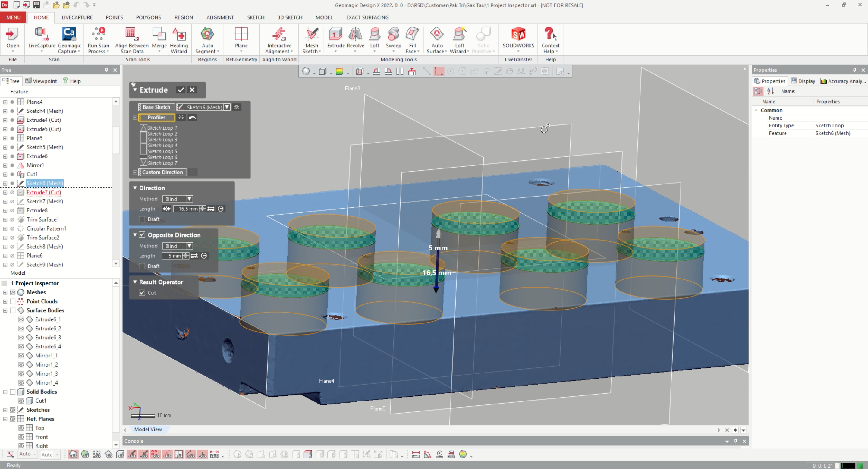
Task: Open the LiveCapture tool
Action: click(42, 40)
